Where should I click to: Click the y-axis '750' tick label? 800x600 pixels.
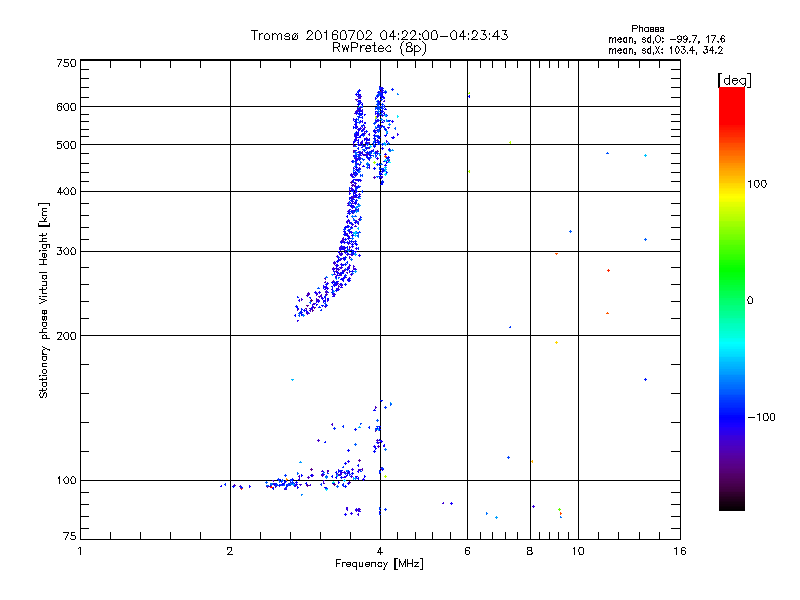click(66, 63)
